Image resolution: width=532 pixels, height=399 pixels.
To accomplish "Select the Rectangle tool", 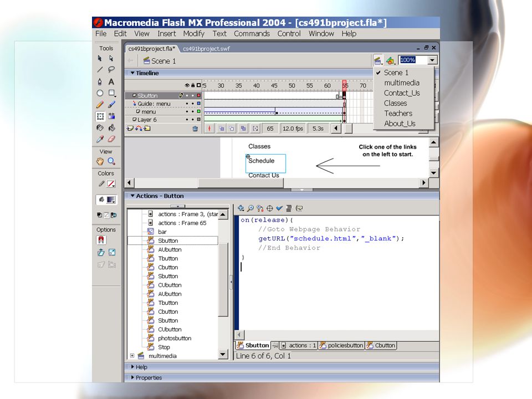I will coord(111,93).
